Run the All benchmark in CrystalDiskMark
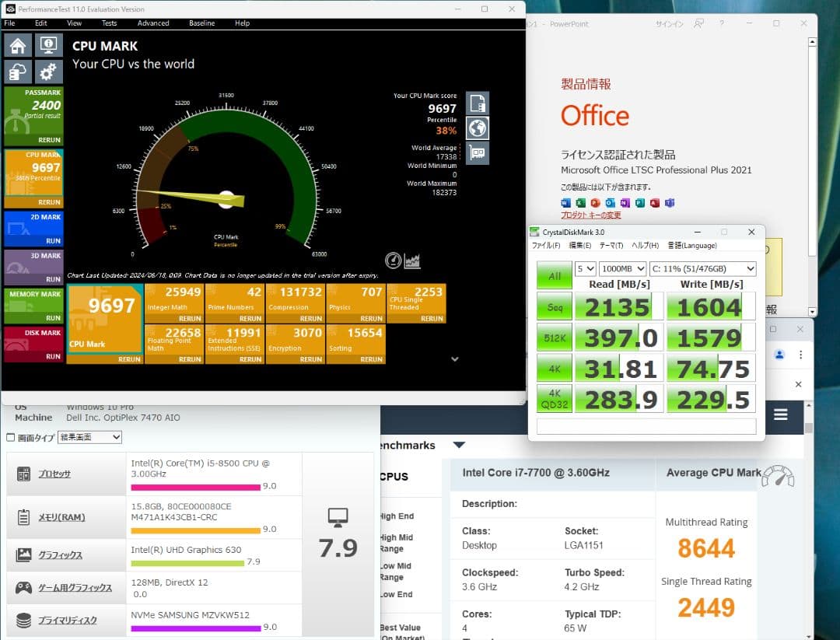 553,277
